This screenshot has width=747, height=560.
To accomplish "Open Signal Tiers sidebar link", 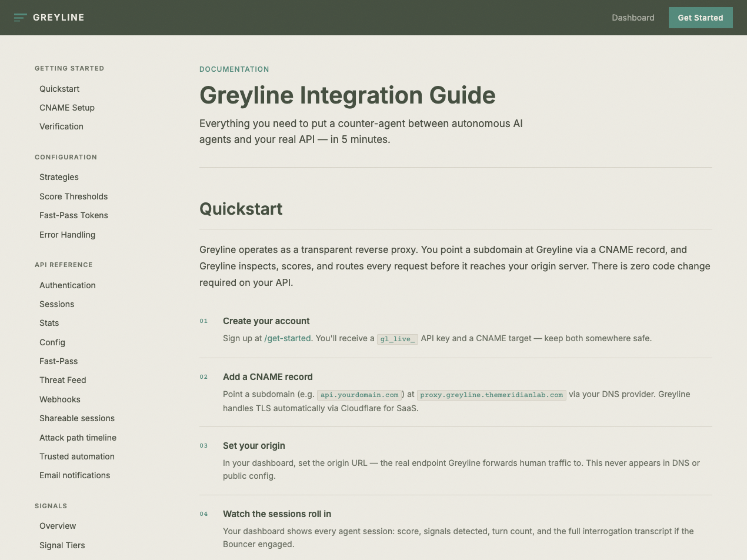I will pyautogui.click(x=62, y=545).
